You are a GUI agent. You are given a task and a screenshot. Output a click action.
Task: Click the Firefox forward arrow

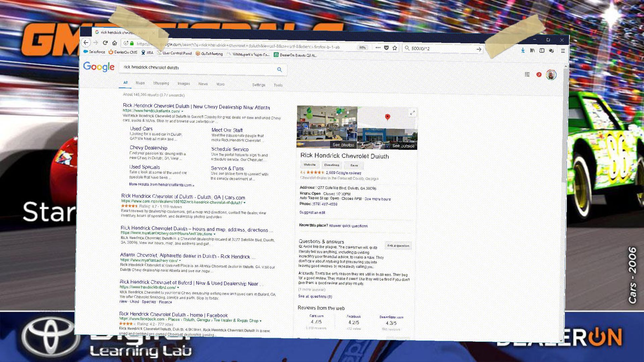[x=96, y=43]
